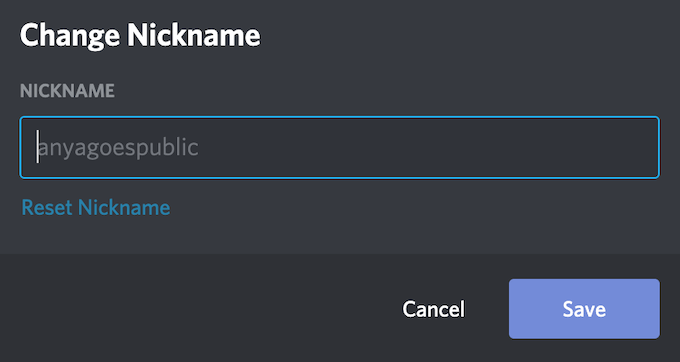
Task: Cancel the nickname change dialog
Action: [x=433, y=309]
